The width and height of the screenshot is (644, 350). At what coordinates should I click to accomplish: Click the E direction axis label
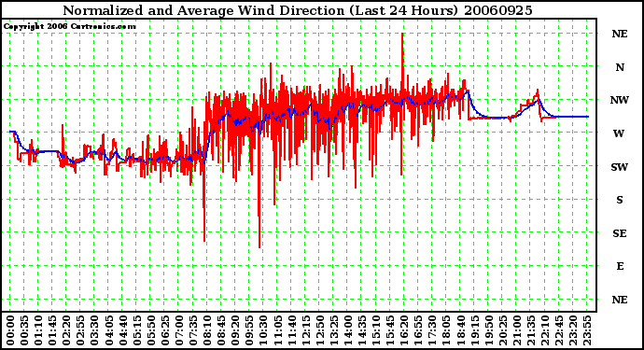click(620, 266)
